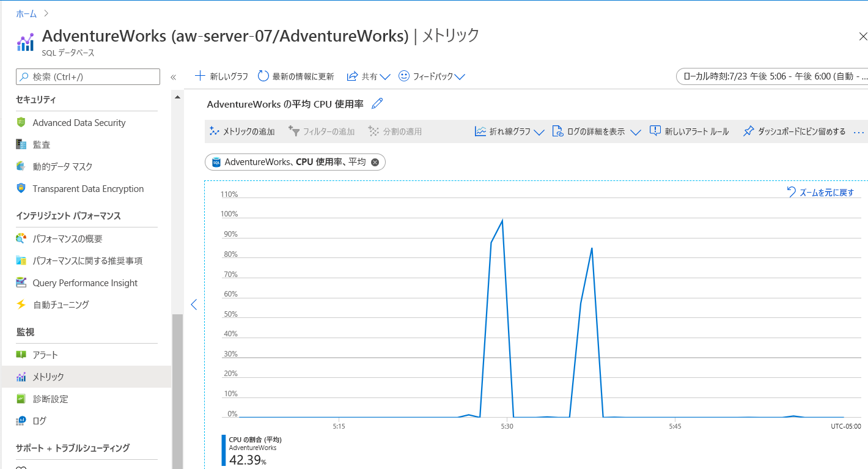Image resolution: width=868 pixels, height=469 pixels.
Task: Click 新しいグラフ button
Action: (222, 76)
